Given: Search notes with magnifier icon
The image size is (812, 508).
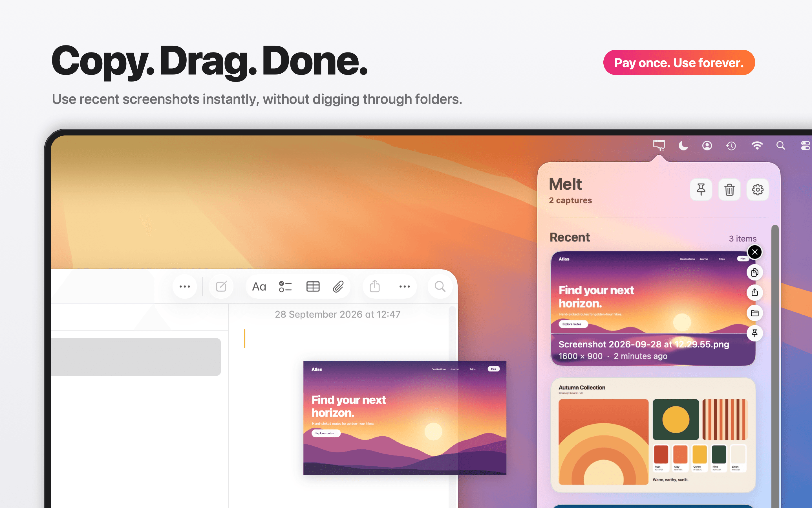Looking at the screenshot, I should [440, 286].
